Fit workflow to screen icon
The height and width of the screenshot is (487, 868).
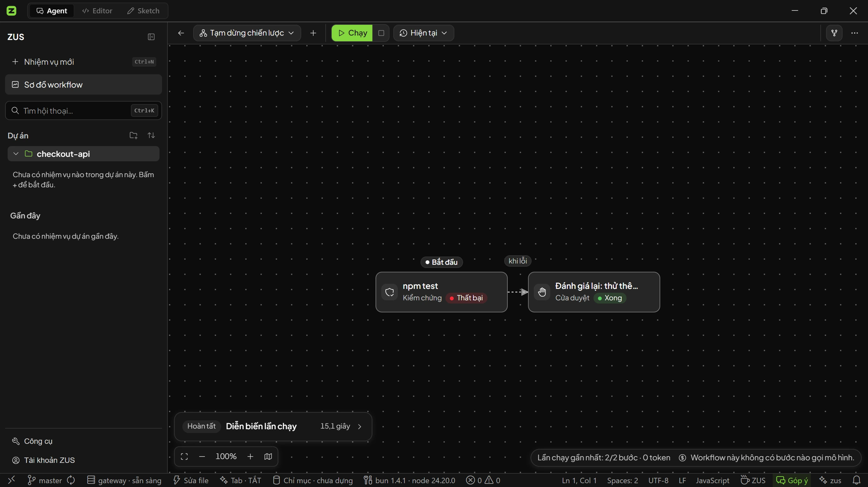point(184,457)
